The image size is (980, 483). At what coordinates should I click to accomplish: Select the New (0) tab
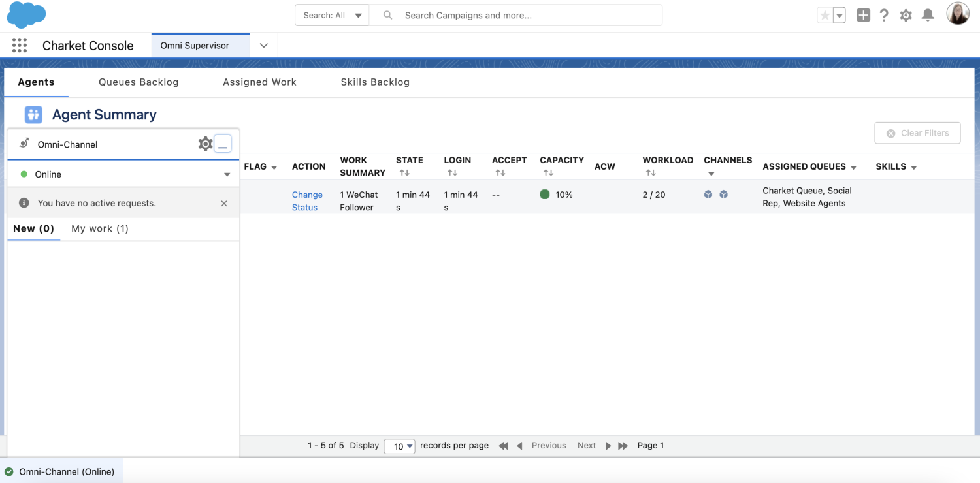33,228
